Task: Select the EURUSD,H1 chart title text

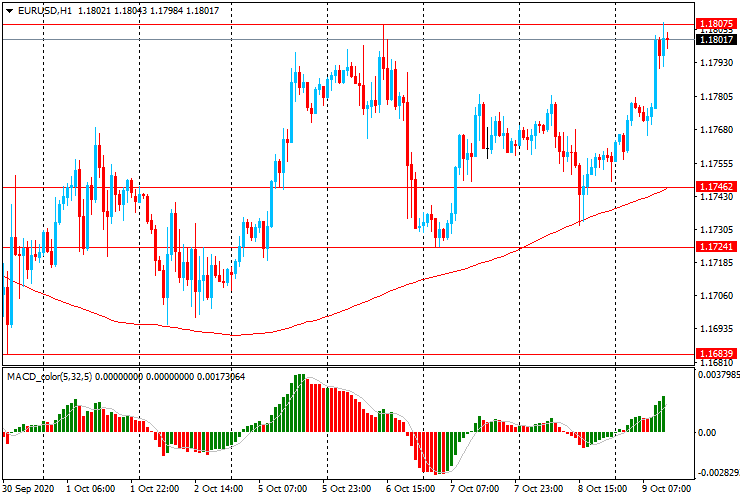Action: tap(45, 10)
